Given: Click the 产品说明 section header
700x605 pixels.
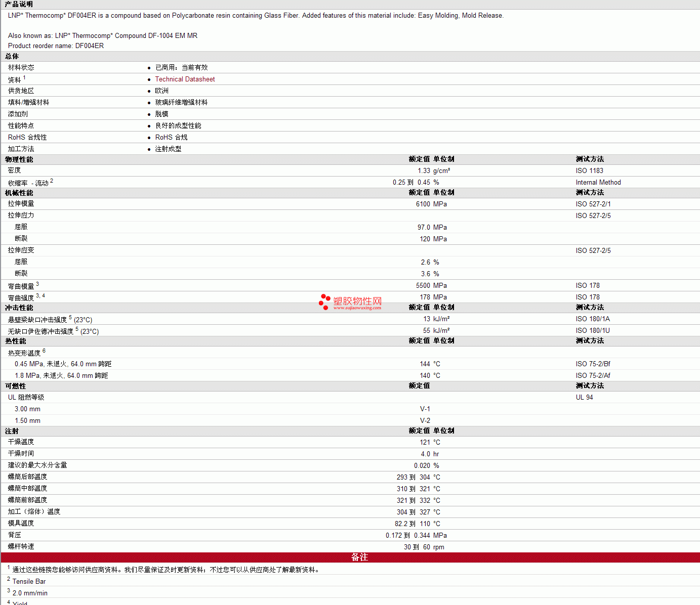Looking at the screenshot, I should pyautogui.click(x=19, y=5).
